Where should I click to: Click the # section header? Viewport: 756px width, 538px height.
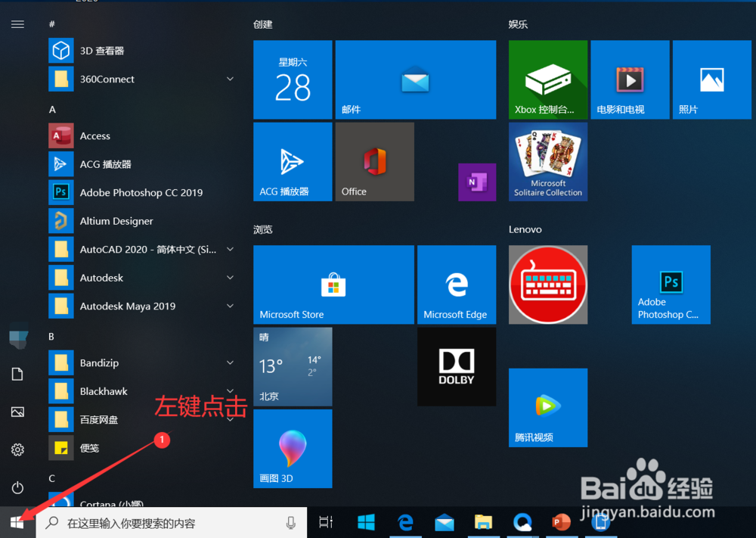tap(52, 24)
